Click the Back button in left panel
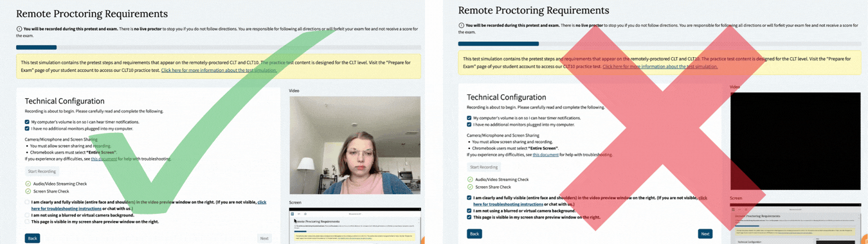 32,238
